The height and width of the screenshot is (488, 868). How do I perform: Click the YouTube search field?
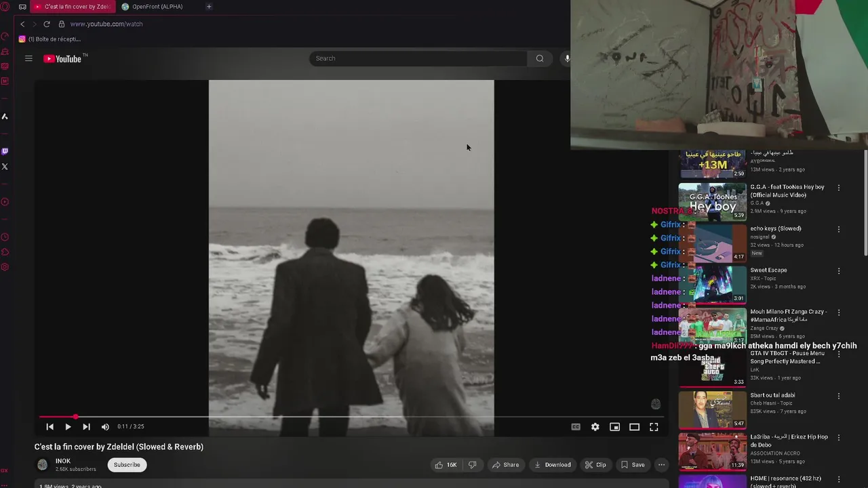pos(418,58)
